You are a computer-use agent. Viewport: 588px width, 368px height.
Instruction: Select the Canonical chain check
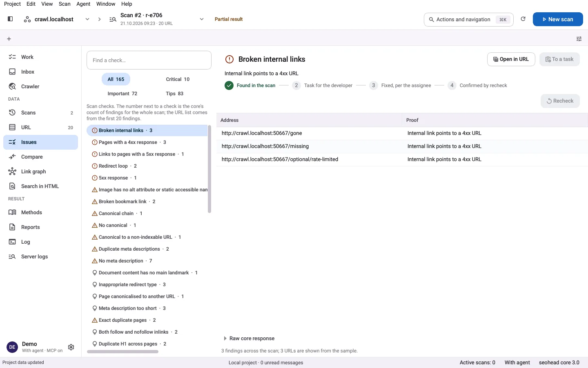coord(147,213)
